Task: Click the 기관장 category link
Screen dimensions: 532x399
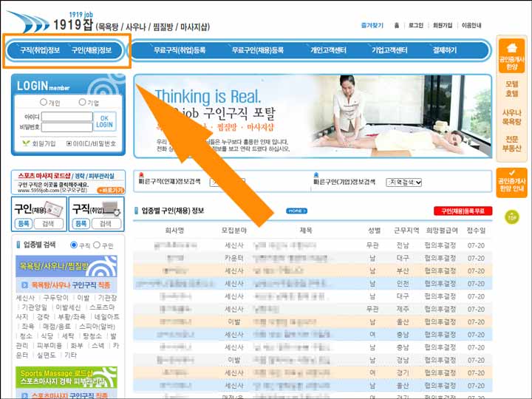Action: pos(107,298)
